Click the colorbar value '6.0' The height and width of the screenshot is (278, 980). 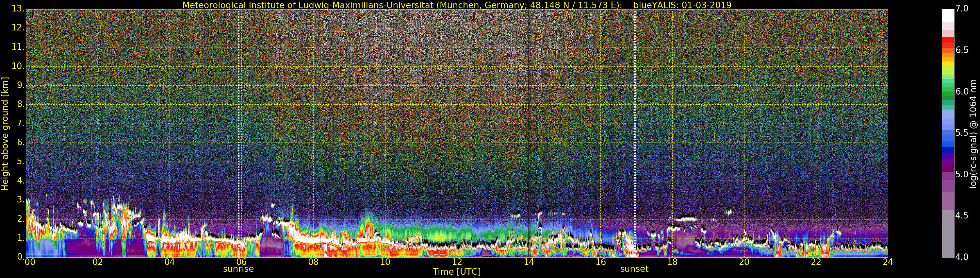(x=962, y=91)
